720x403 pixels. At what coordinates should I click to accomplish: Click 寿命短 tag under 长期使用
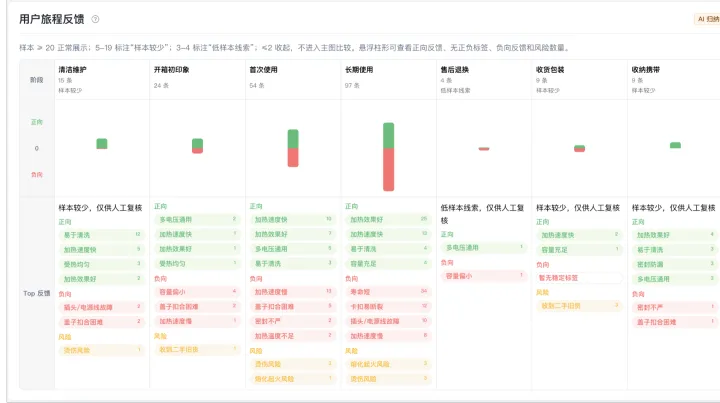pos(388,292)
